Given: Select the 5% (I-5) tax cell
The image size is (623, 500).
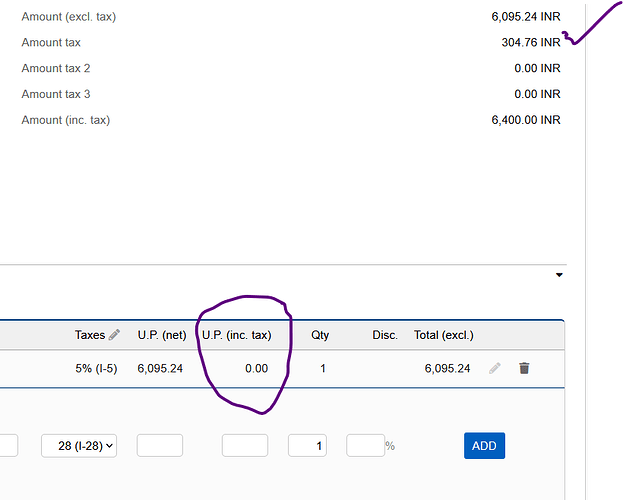Looking at the screenshot, I should click(x=96, y=368).
